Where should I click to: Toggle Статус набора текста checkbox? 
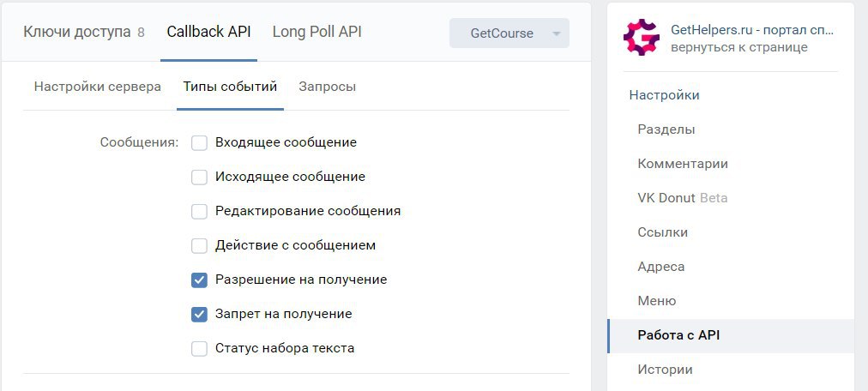coord(199,348)
